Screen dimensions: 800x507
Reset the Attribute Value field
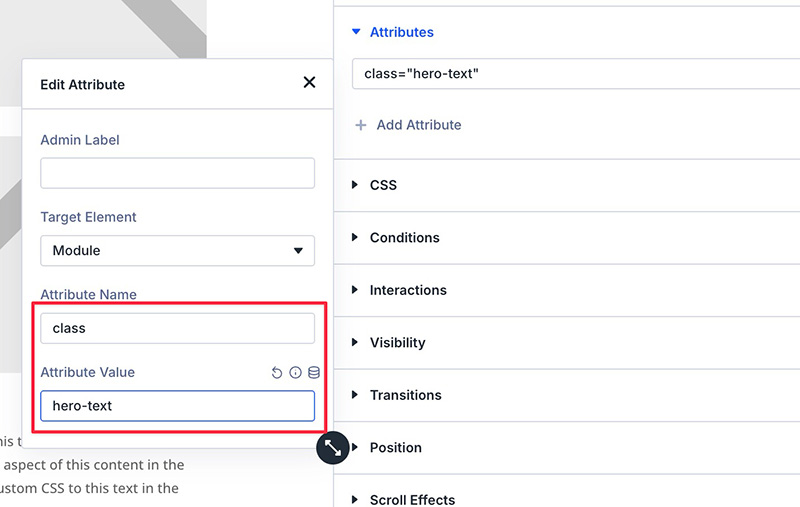(x=277, y=373)
